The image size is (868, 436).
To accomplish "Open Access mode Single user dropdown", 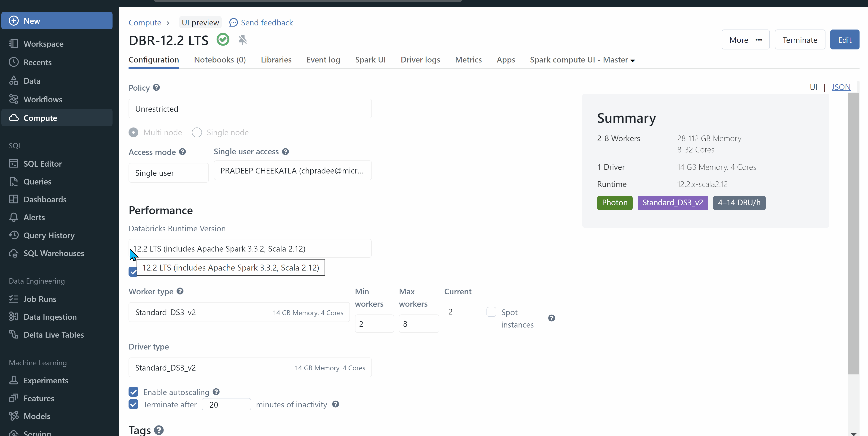I will 169,173.
